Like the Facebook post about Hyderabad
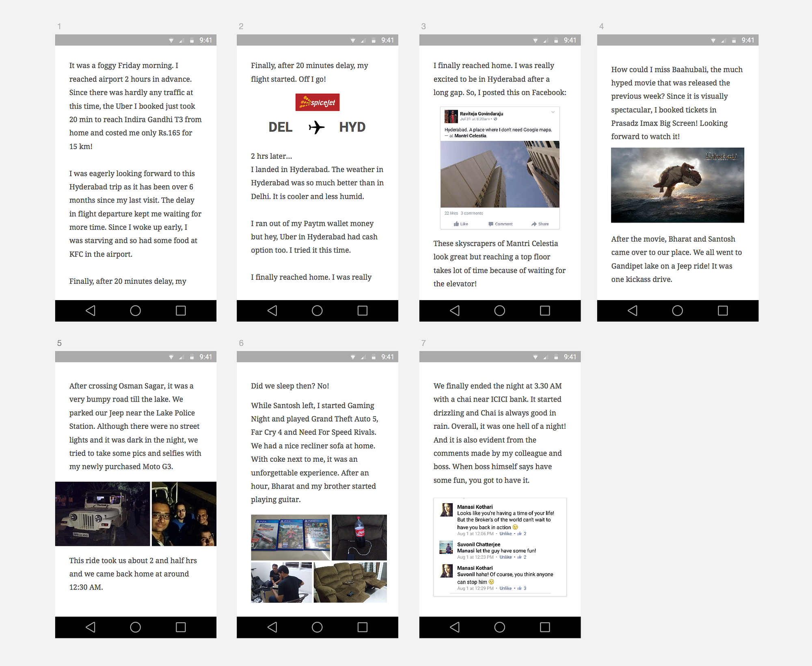This screenshot has height=666, width=812. pyautogui.click(x=461, y=224)
